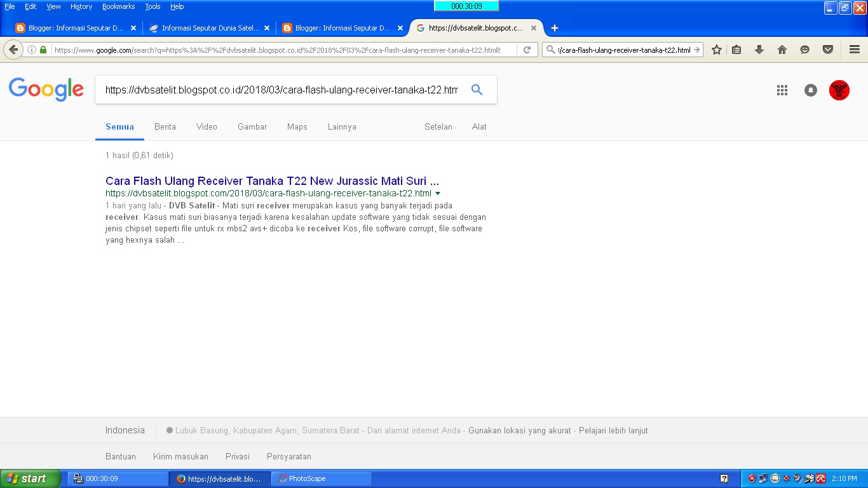This screenshot has width=868, height=488.
Task: Open the Help menu
Action: coord(177,6)
